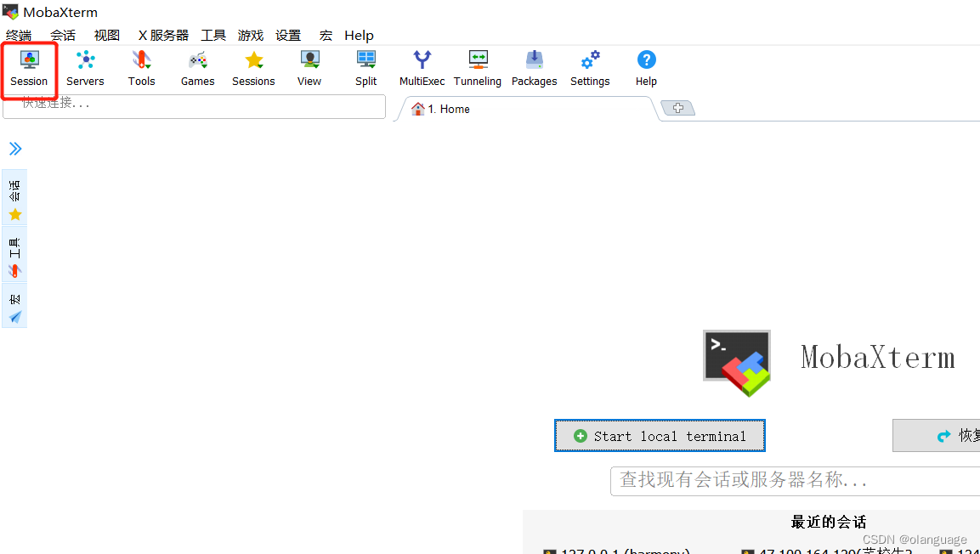Open the Help question mark icon
The height and width of the screenshot is (554, 980).
[x=646, y=70]
